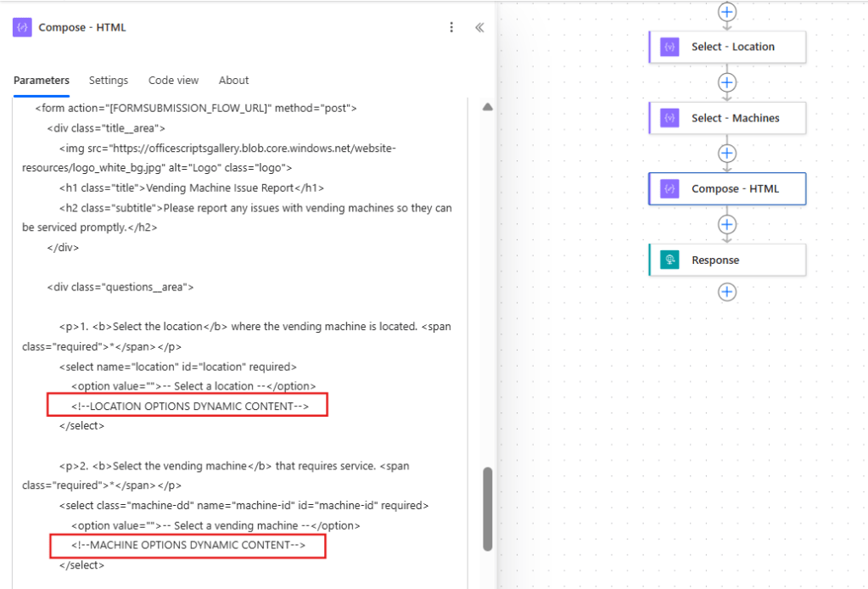This screenshot has height=589, width=868.
Task: Click the plus icon below the Response action
Action: pos(726,291)
